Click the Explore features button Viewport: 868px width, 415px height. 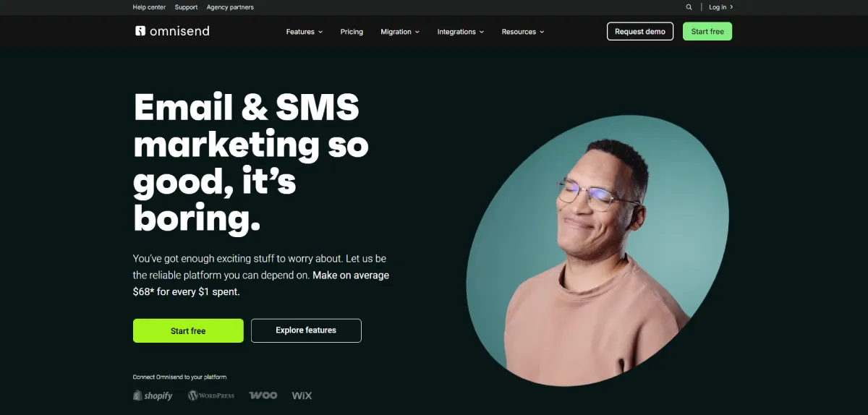click(306, 330)
